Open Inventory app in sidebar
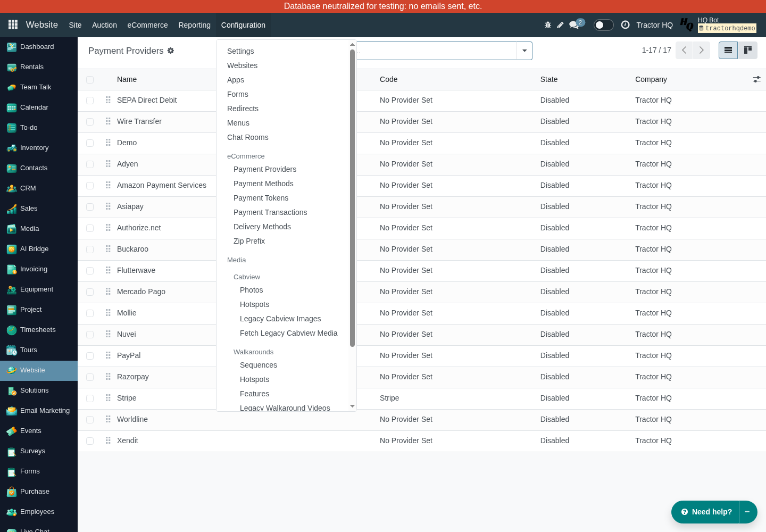766x532 pixels. click(x=39, y=148)
